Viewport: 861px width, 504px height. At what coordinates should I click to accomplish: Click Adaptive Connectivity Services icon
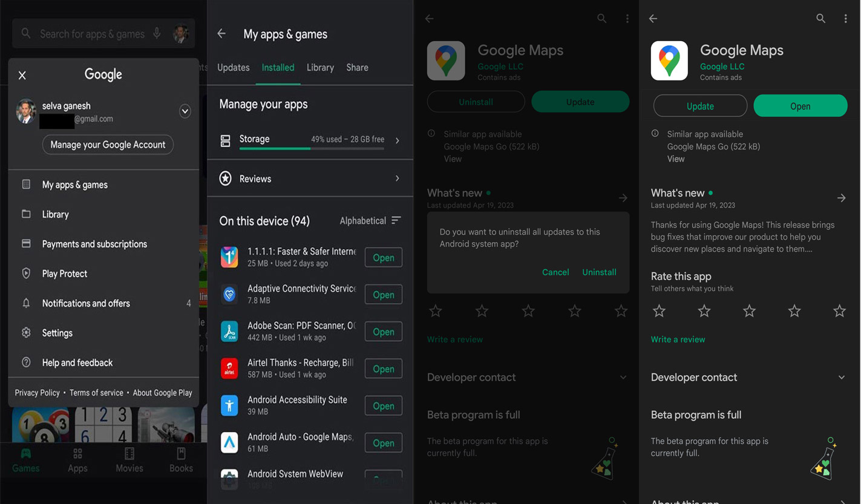click(x=229, y=295)
